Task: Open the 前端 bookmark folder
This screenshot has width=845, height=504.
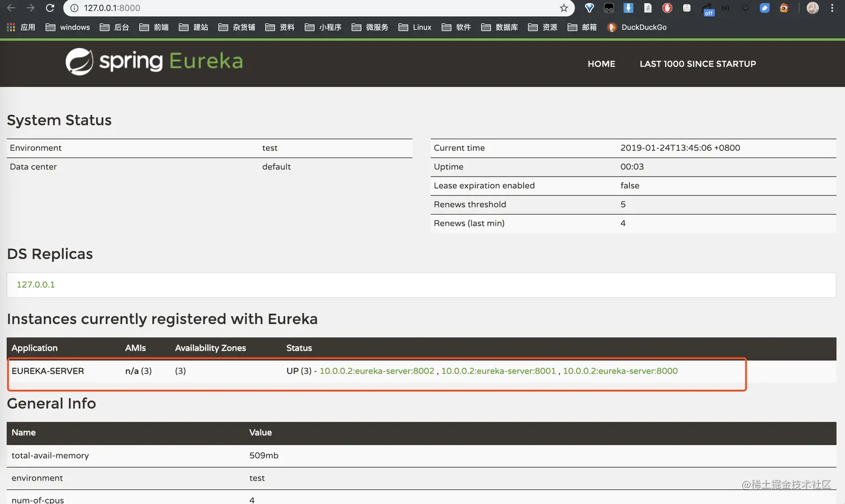Action: tap(154, 27)
